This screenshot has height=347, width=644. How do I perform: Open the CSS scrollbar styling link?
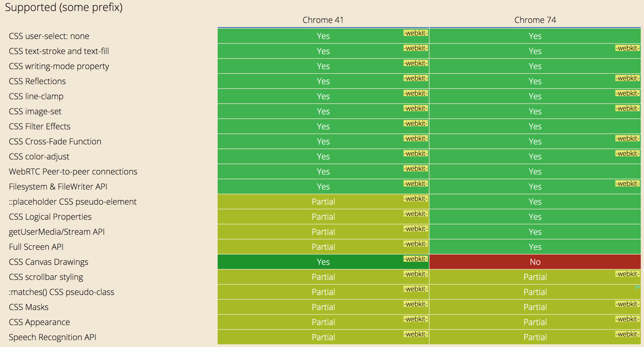pos(46,277)
